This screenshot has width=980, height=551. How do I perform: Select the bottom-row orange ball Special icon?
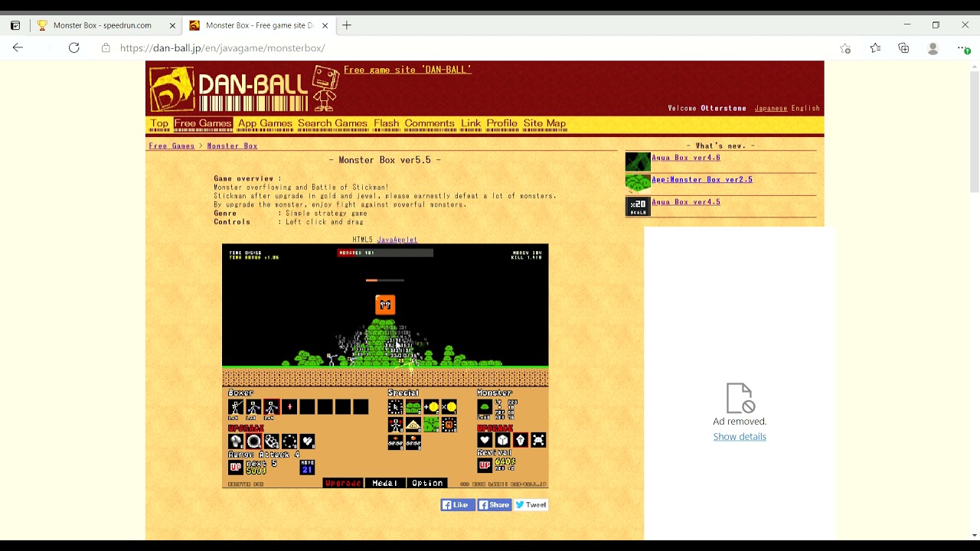413,442
